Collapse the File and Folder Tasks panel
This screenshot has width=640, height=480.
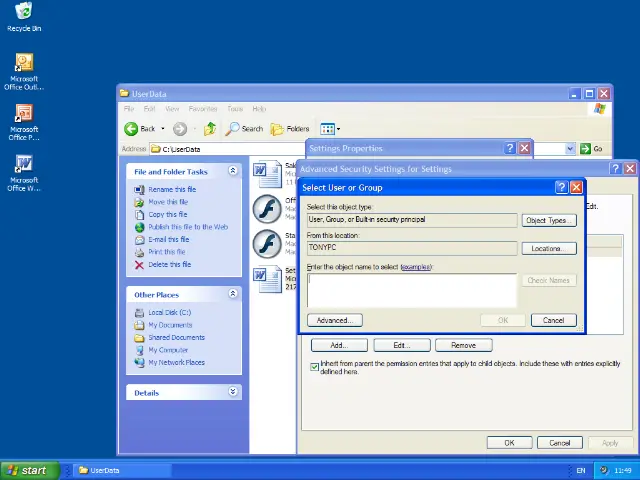tap(233, 171)
